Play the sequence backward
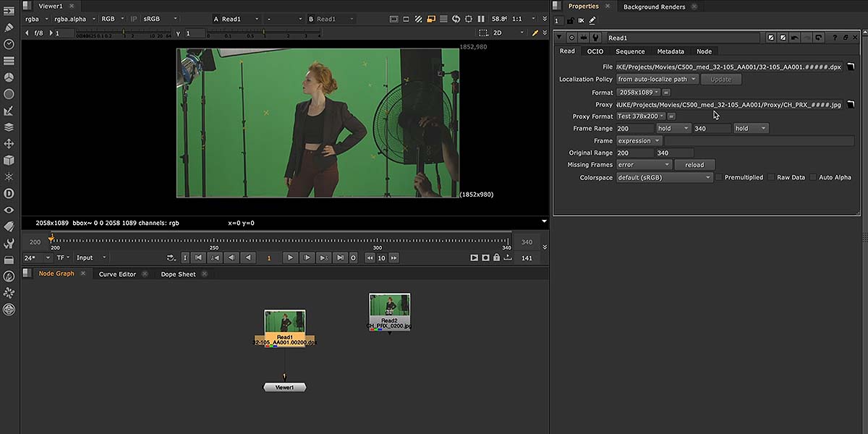The height and width of the screenshot is (434, 868). pos(248,258)
